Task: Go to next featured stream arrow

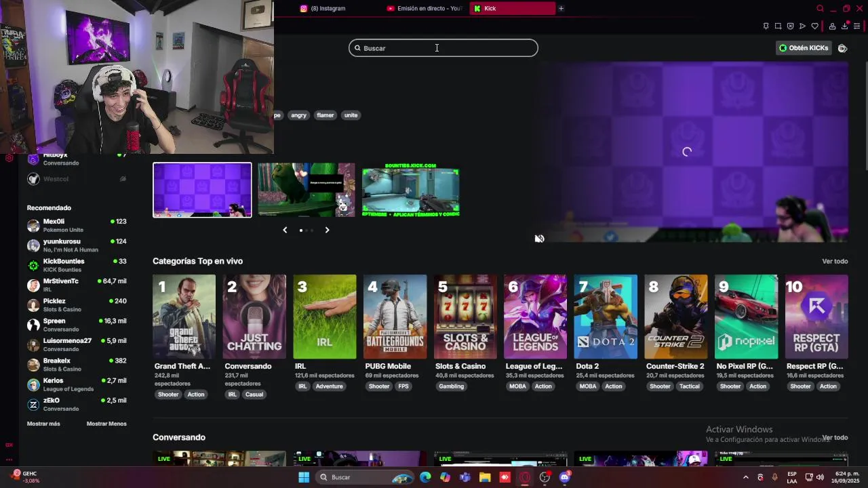Action: pos(327,230)
